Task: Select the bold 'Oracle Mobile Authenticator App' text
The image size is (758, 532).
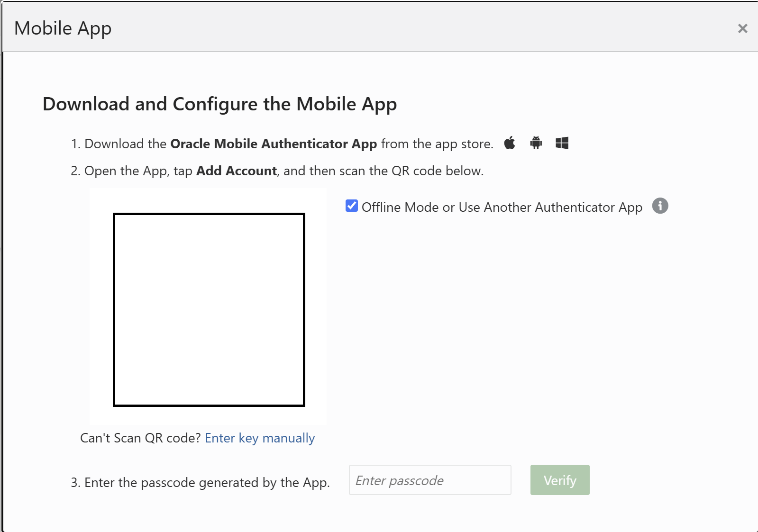Action: click(x=274, y=144)
